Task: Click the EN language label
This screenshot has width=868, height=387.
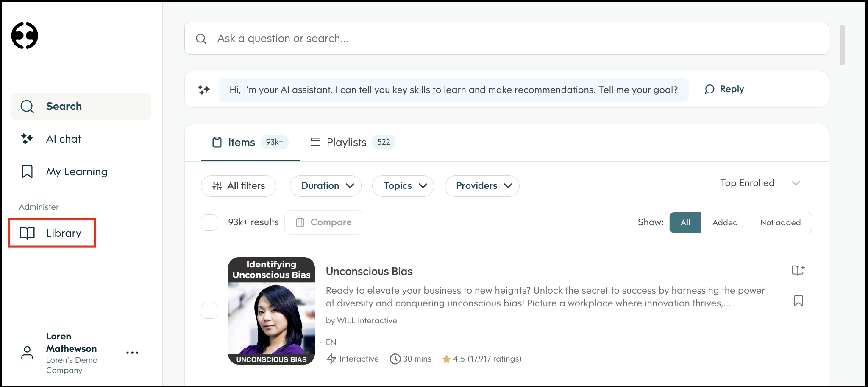Action: (x=331, y=342)
